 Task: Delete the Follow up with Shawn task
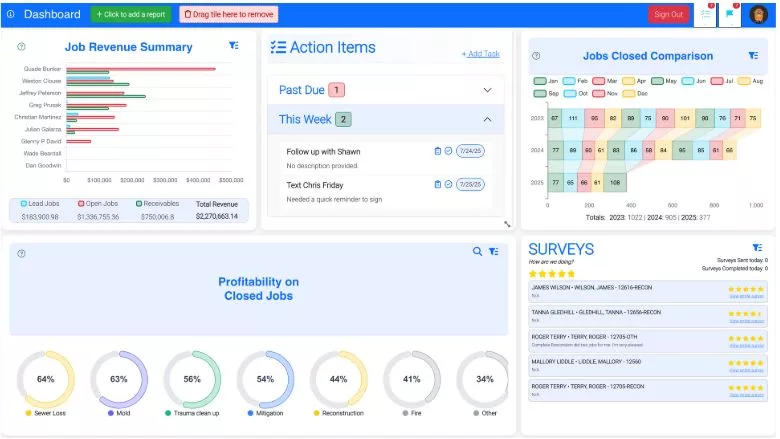click(x=437, y=151)
